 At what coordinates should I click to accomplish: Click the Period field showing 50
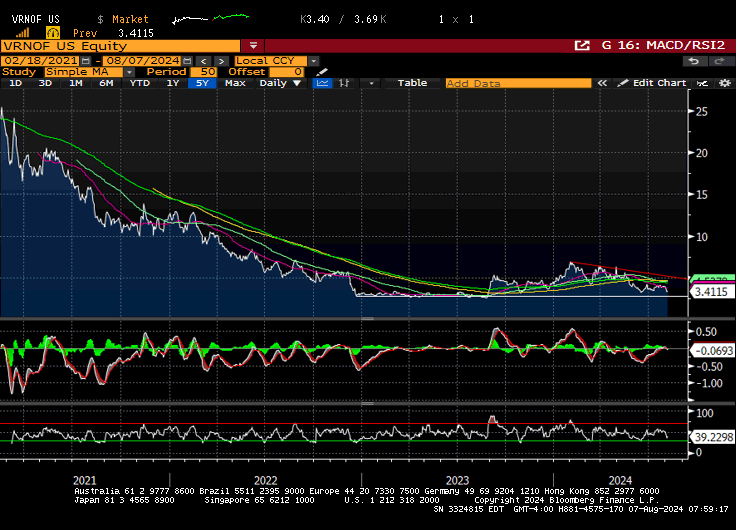(x=203, y=72)
